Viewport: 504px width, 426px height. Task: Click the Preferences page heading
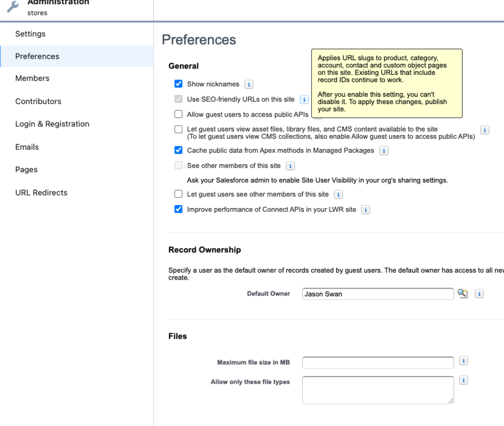(x=199, y=40)
